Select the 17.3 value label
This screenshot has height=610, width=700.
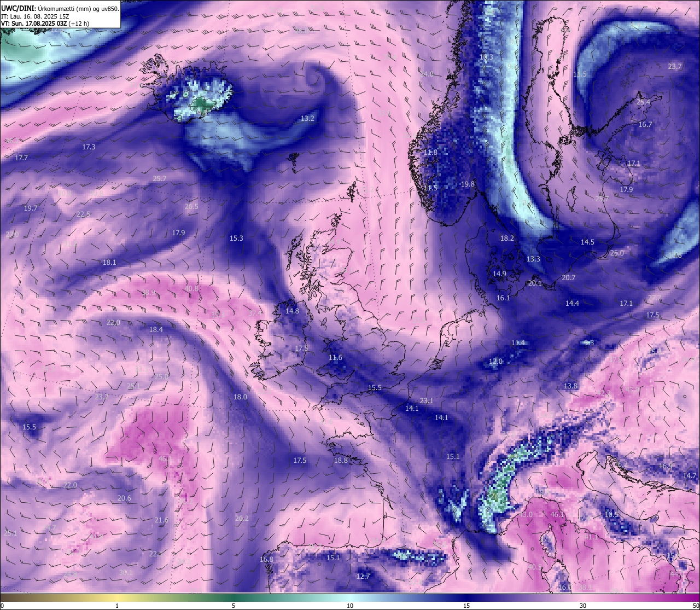coord(89,147)
